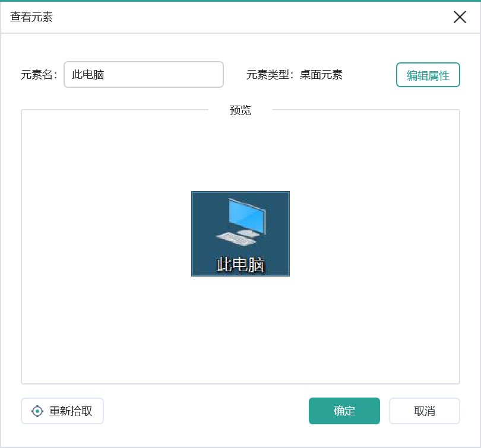Click the 编辑属性 button
This screenshot has width=481, height=448.
(x=428, y=75)
